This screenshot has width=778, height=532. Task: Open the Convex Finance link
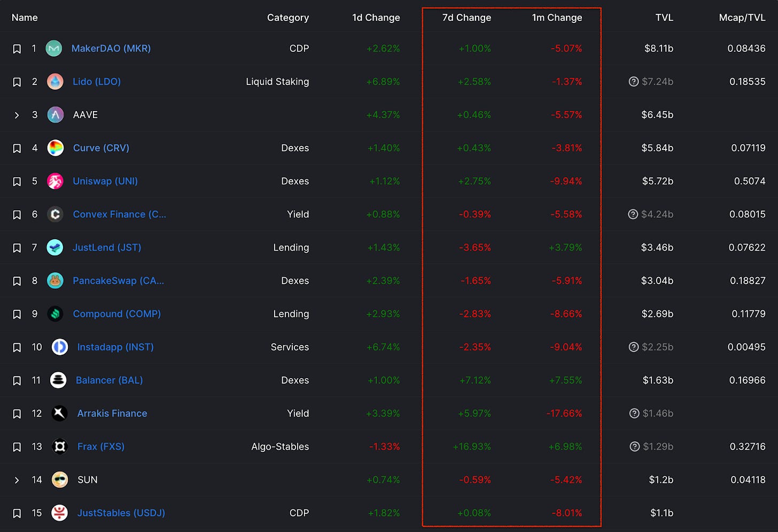(x=120, y=214)
